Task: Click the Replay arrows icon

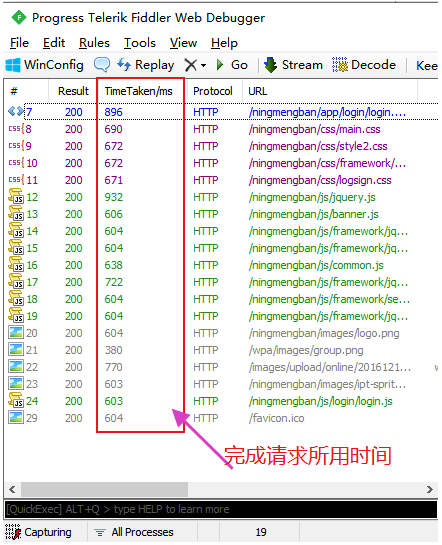Action: [x=124, y=64]
